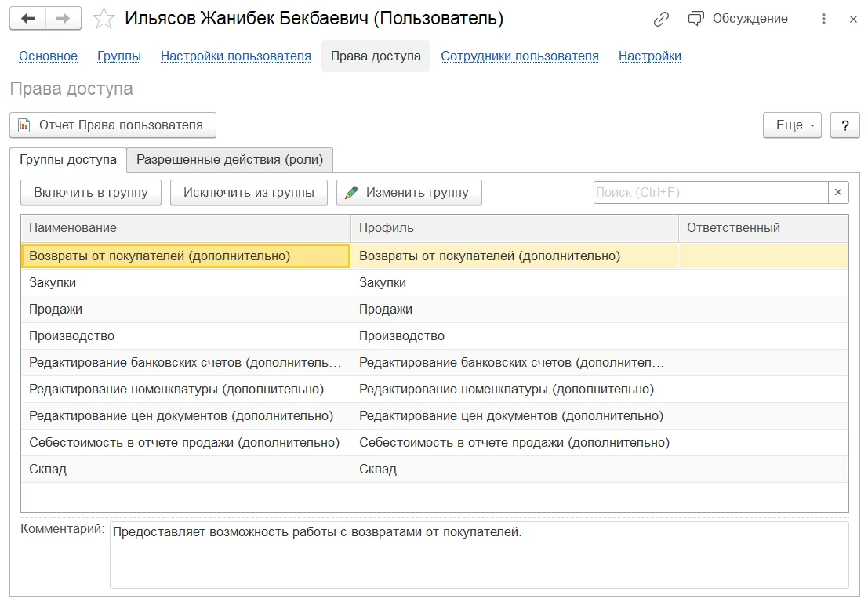This screenshot has height=602, width=868.
Task: Click Закупки in the Профиль column
Action: [514, 283]
